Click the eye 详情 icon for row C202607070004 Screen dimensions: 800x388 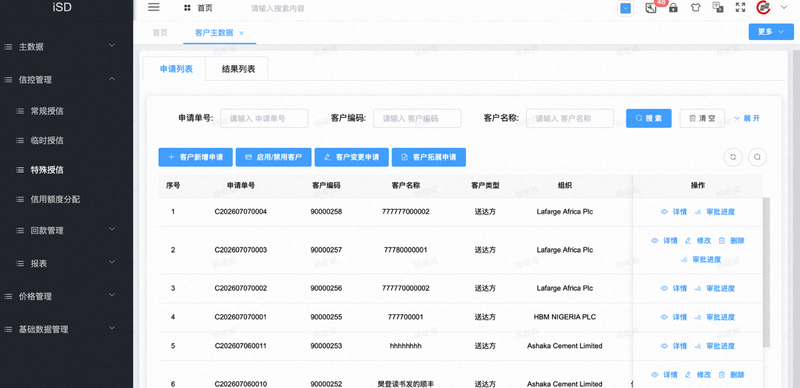coord(664,211)
